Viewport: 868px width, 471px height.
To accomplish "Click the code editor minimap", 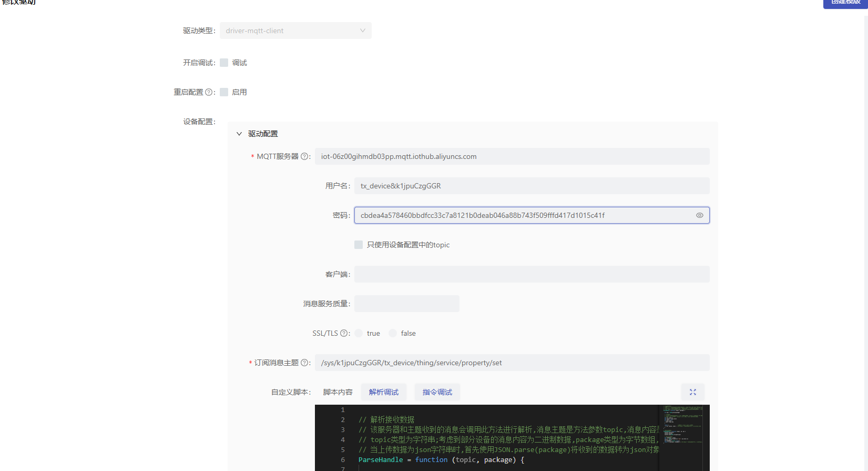I will point(682,437).
